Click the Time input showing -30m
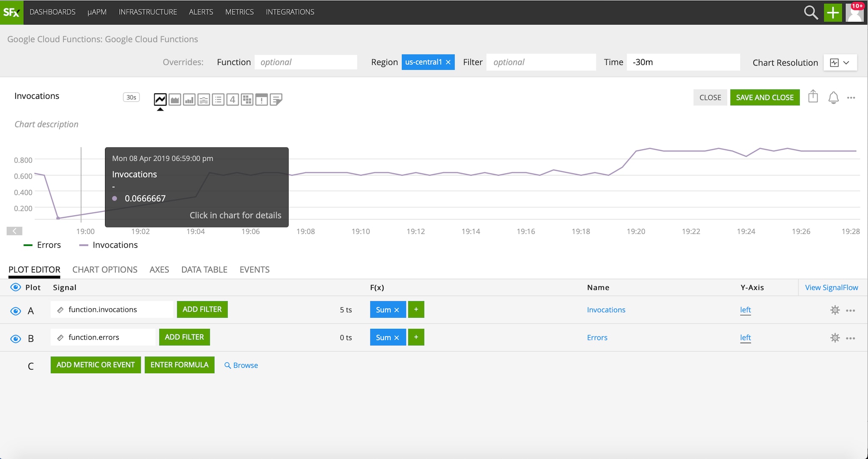868x459 pixels. (x=683, y=62)
